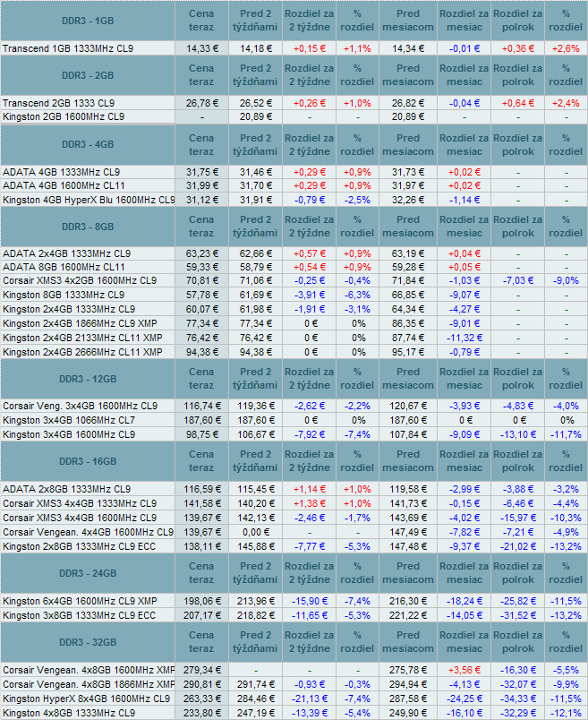Click the 98,75 € current price
The width and height of the screenshot is (588, 720).
tap(202, 434)
